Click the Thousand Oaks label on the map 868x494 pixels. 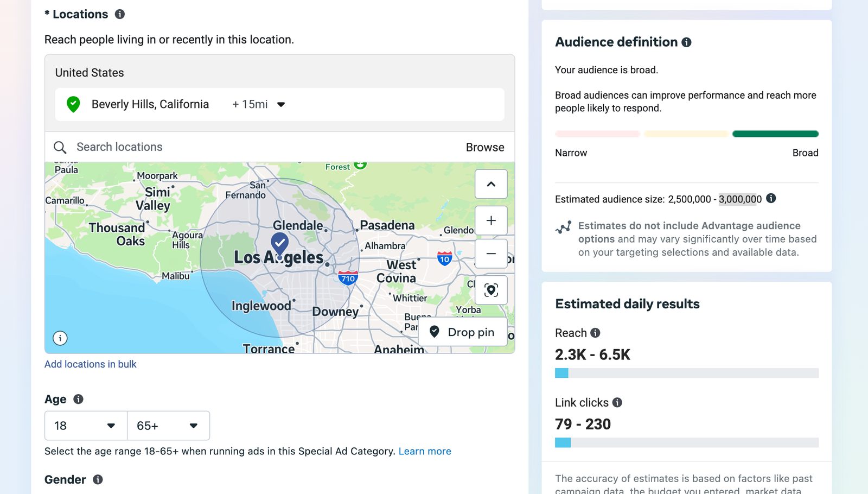pos(117,234)
